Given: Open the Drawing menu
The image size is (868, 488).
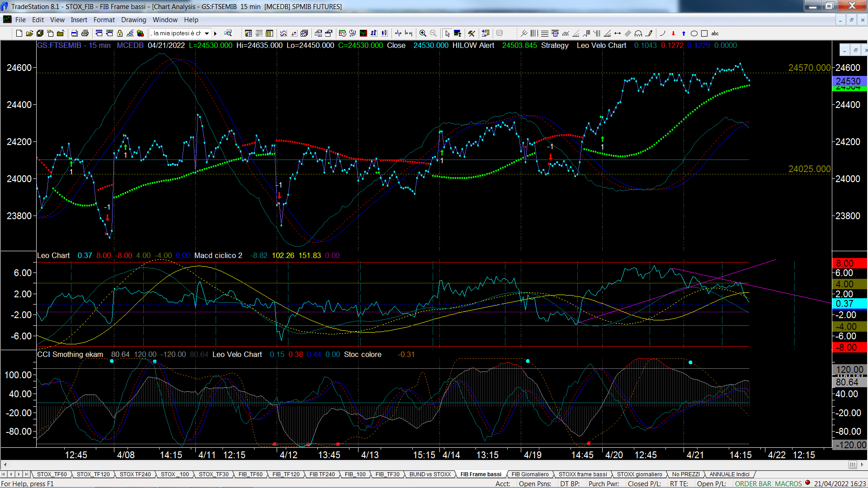Looking at the screenshot, I should pyautogui.click(x=134, y=20).
